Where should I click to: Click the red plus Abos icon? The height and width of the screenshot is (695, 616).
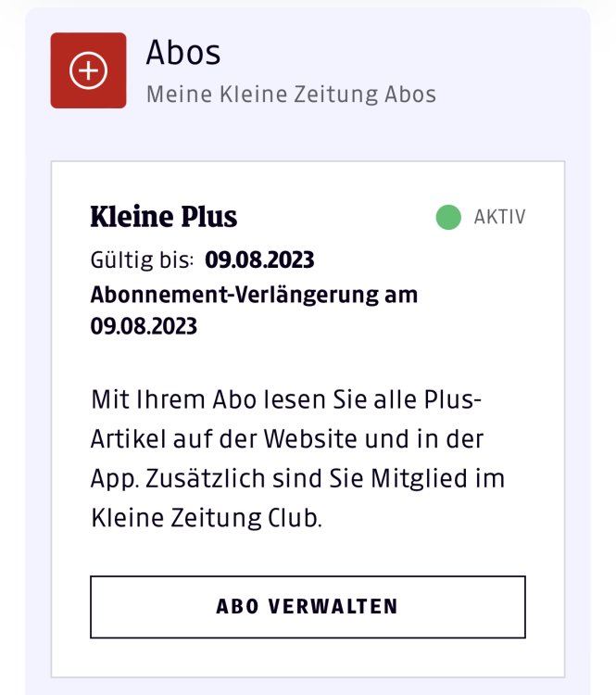pyautogui.click(x=88, y=70)
